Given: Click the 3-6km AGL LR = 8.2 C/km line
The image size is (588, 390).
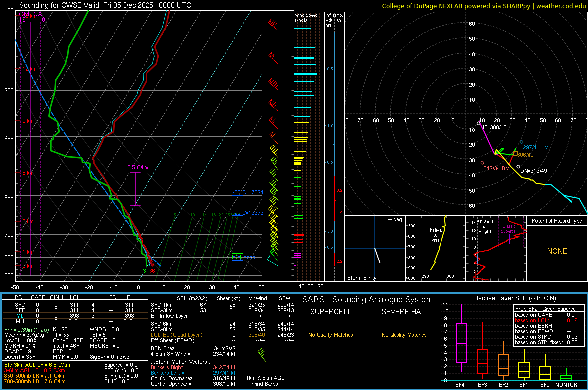Looking at the screenshot, I should pyautogui.click(x=35, y=370).
